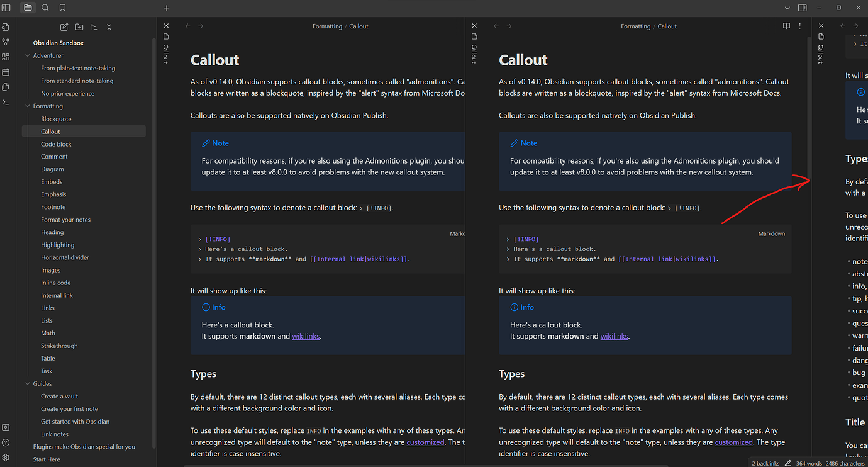Switch middle pane to right-split layout toggle
The width and height of the screenshot is (868, 467).
click(x=803, y=8)
